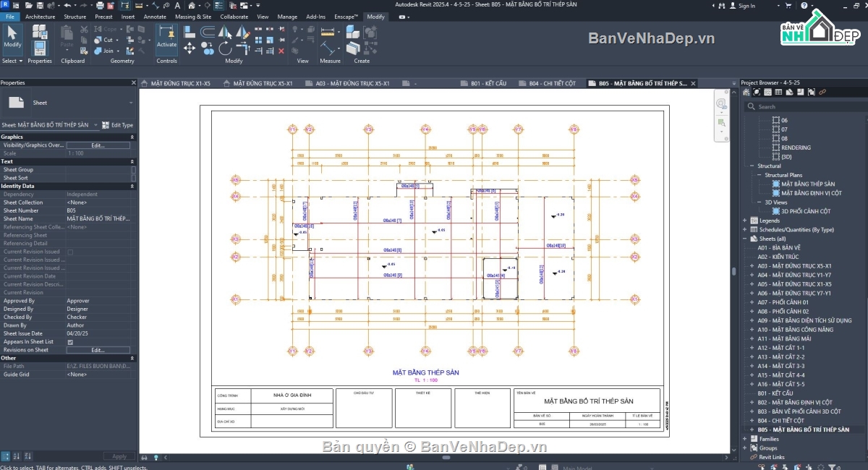The width and height of the screenshot is (868, 470).
Task: Switch to B01 - KẾT CẤU view tab
Action: pos(488,83)
